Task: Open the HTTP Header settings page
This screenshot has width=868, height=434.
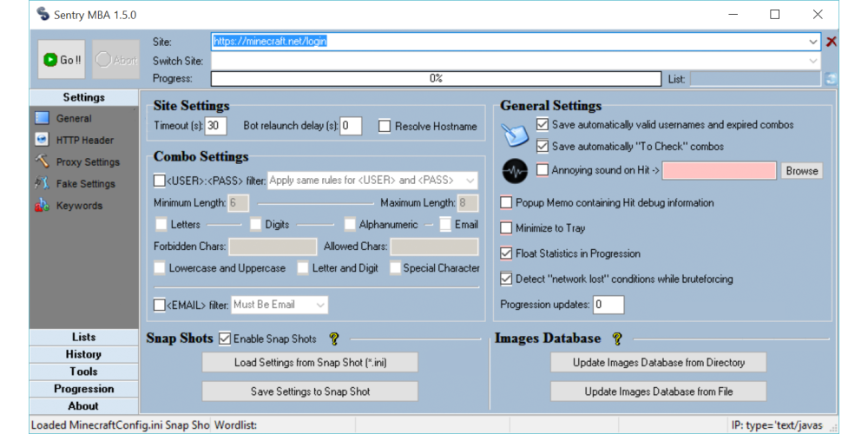Action: [x=84, y=141]
